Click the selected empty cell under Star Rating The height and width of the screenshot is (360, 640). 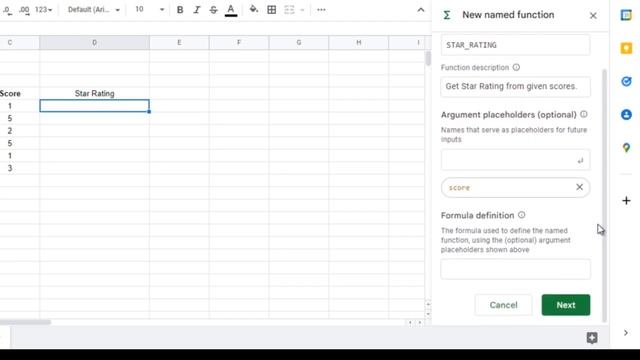tap(94, 106)
